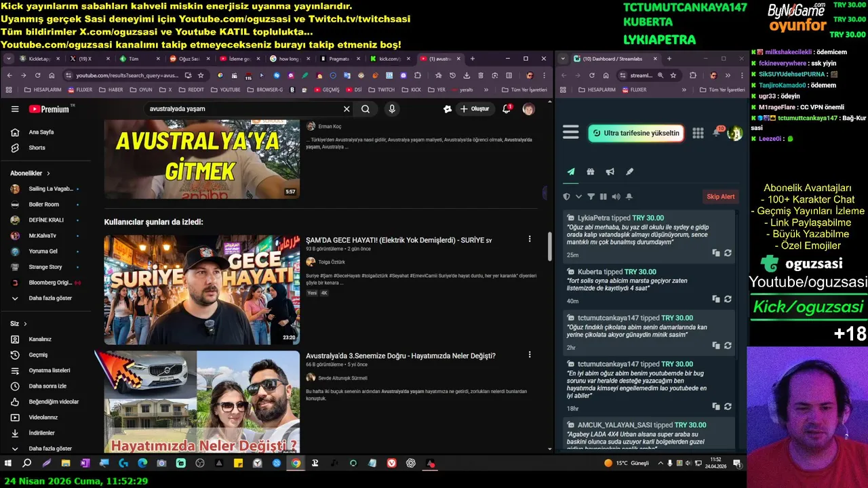
Task: Copy the Kuberta tip message
Action: [716, 299]
